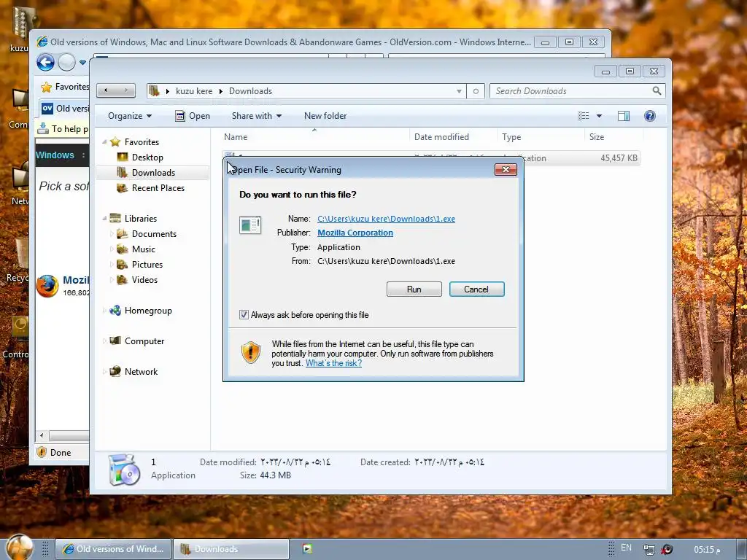
Task: Open Documents library in navigation pane
Action: coord(154,234)
